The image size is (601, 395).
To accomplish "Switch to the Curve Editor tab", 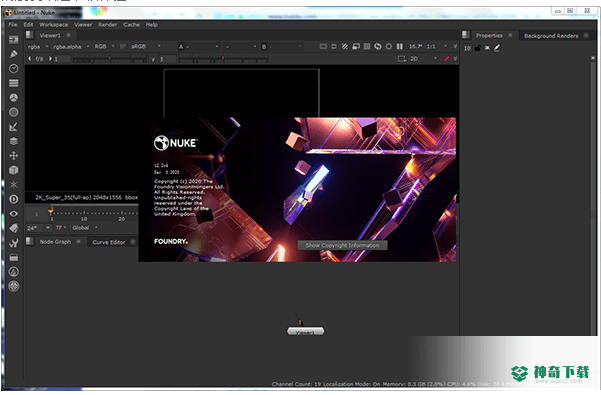I will point(109,242).
